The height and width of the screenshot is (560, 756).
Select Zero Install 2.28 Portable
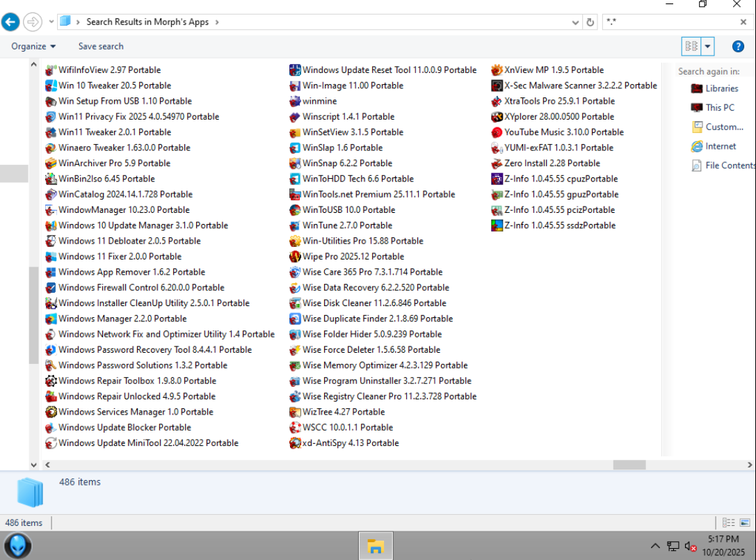click(x=546, y=163)
